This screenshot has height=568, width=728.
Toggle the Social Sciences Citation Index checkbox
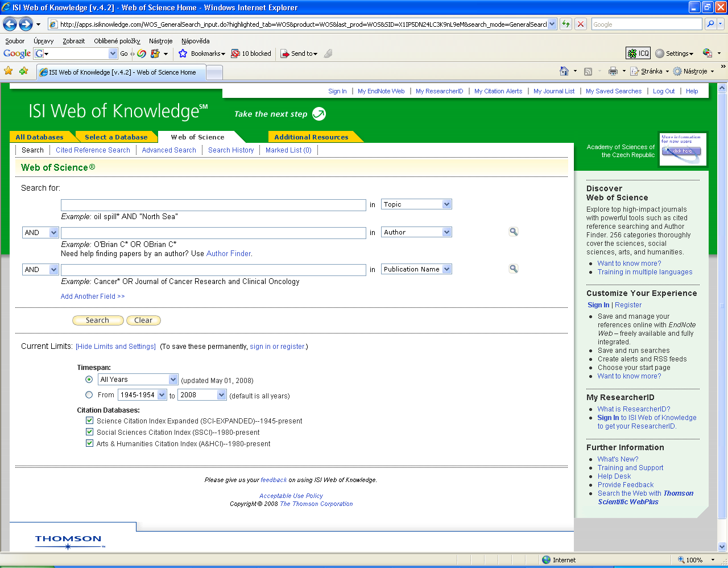point(89,432)
